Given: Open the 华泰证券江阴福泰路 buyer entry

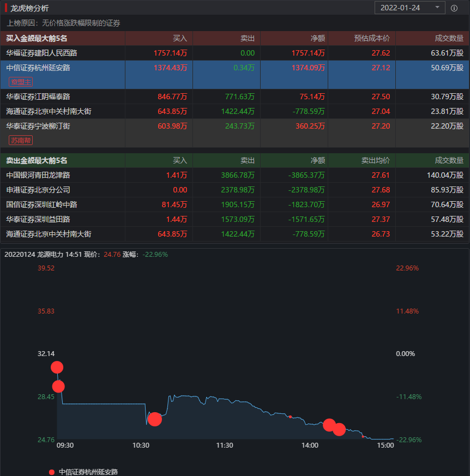Looking at the screenshot, I should click(x=38, y=97).
